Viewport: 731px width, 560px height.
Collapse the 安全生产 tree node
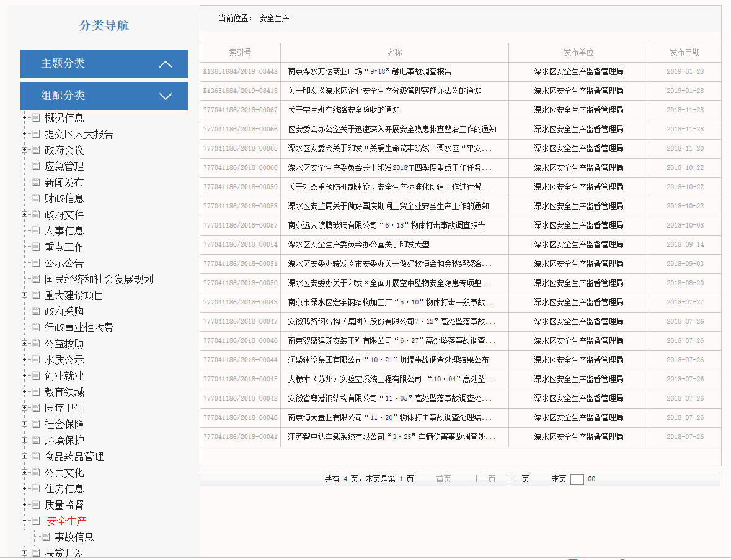coord(24,521)
